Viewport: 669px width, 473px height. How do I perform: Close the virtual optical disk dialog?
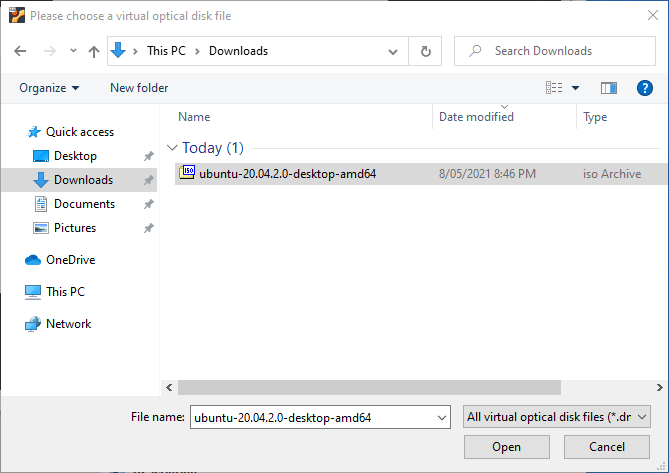(x=652, y=15)
